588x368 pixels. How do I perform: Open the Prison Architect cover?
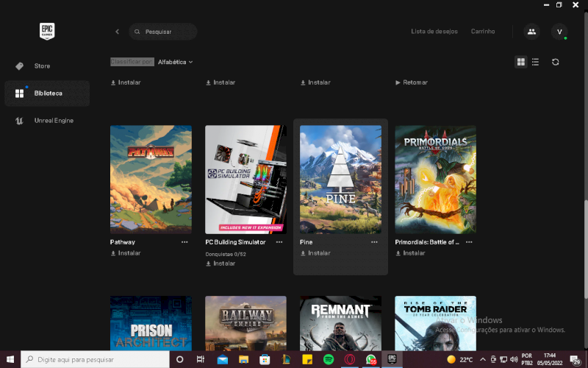(x=151, y=323)
